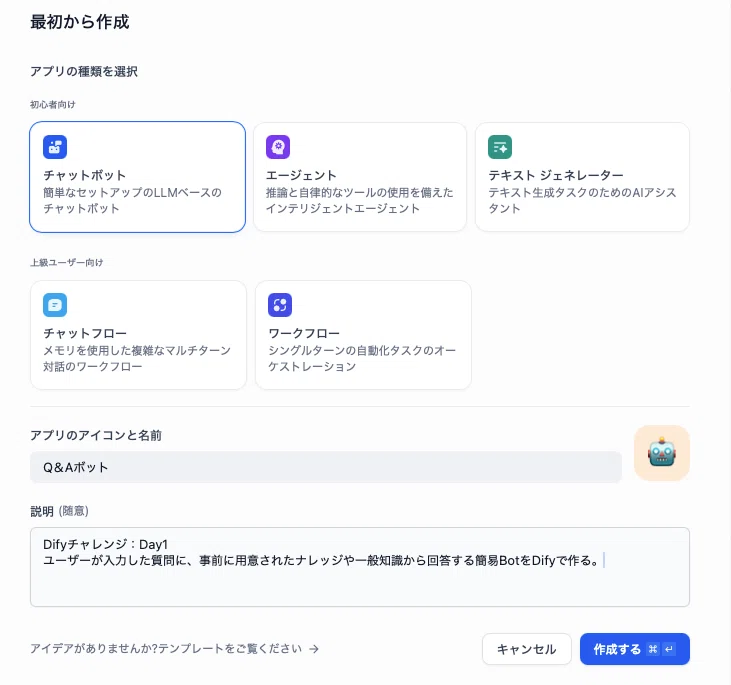731x685 pixels.
Task: Click the indigo Workflow icon
Action: [280, 305]
